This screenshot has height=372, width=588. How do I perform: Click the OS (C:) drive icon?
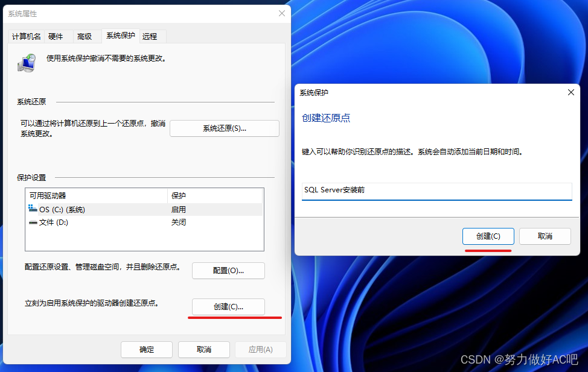(x=33, y=208)
